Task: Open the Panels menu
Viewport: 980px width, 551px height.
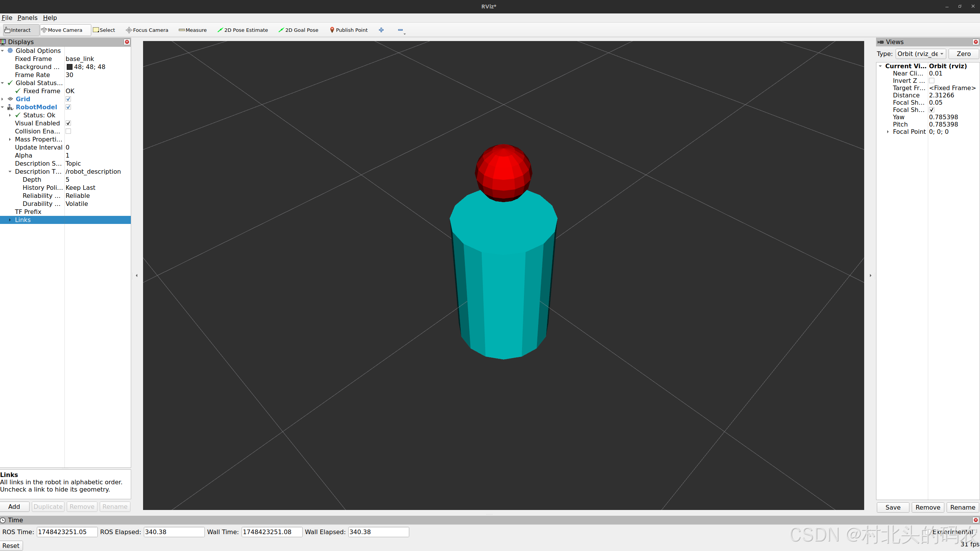Action: pos(27,18)
